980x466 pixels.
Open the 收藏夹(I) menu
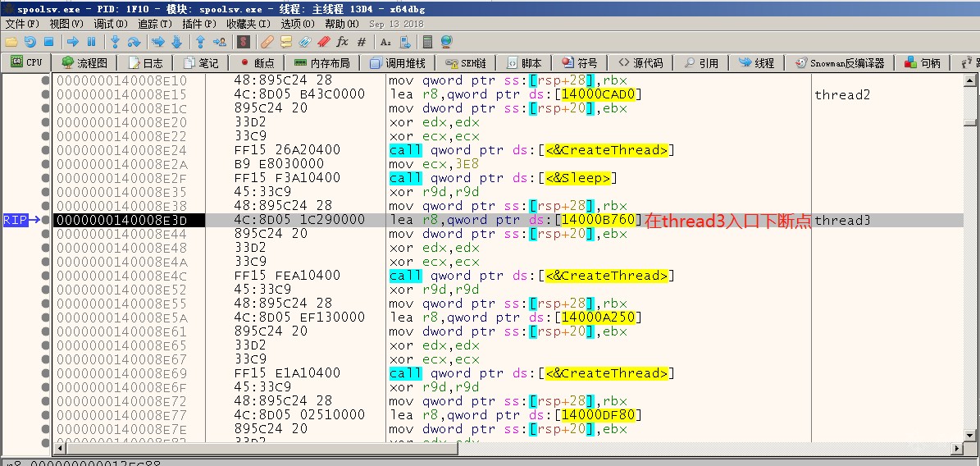[248, 24]
